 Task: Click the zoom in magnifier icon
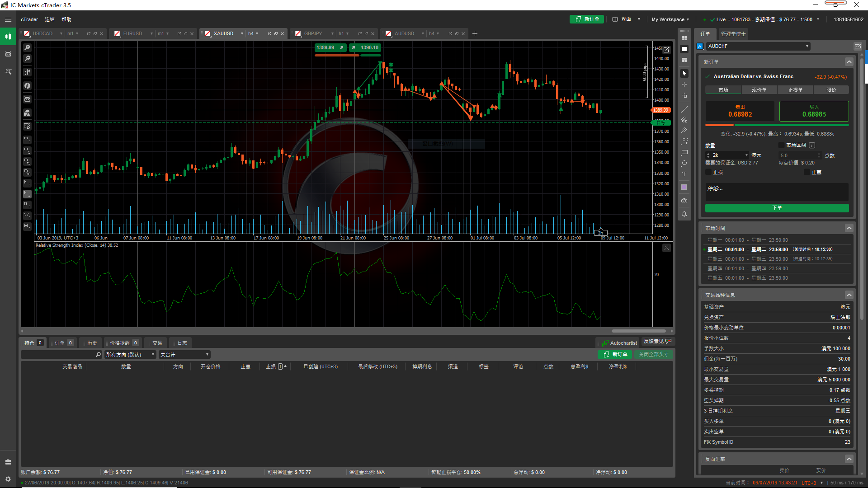[28, 47]
